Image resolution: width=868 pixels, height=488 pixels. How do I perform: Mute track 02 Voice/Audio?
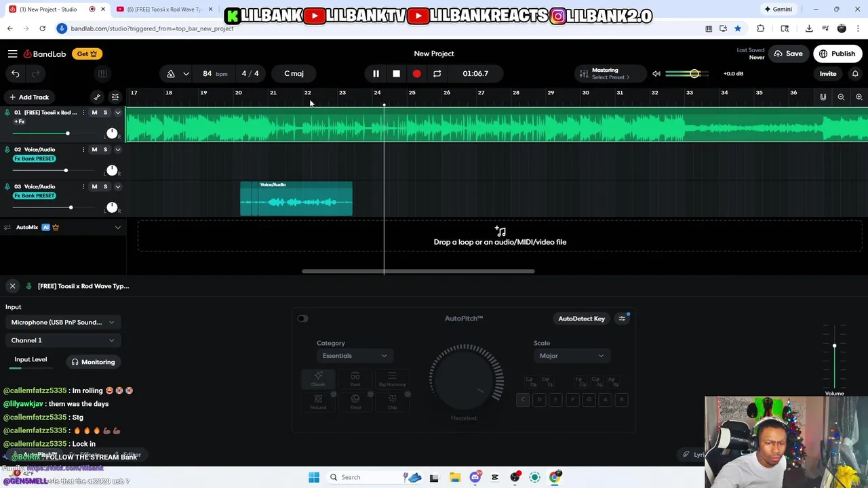(94, 149)
